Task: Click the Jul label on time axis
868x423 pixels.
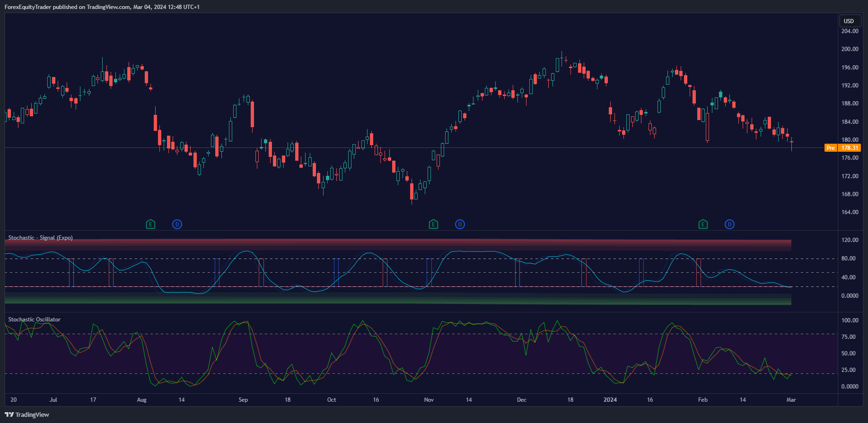Action: point(53,400)
